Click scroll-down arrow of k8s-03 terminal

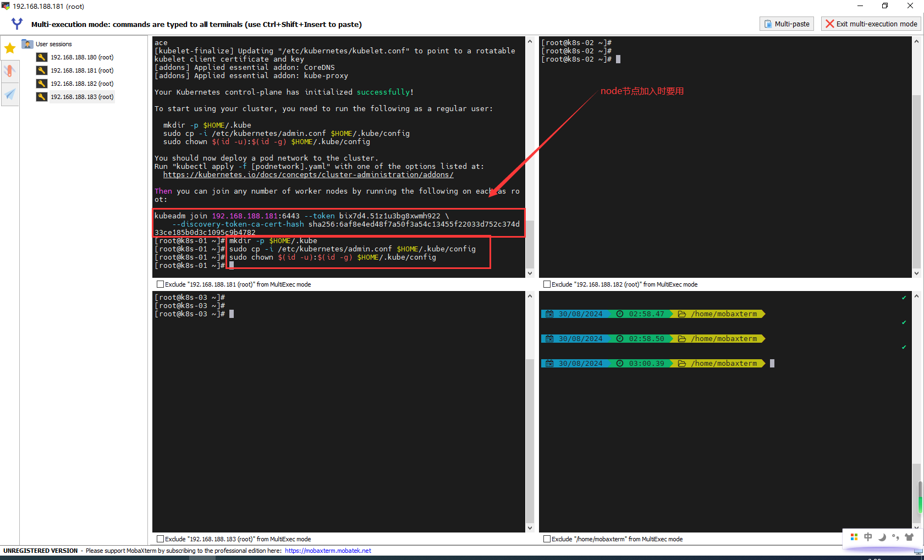coord(530,528)
